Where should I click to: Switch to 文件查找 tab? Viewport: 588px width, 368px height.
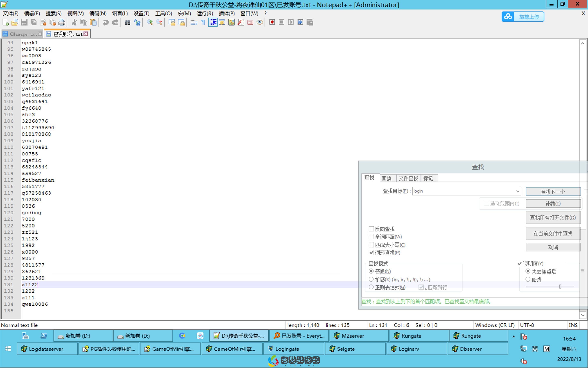coord(409,178)
